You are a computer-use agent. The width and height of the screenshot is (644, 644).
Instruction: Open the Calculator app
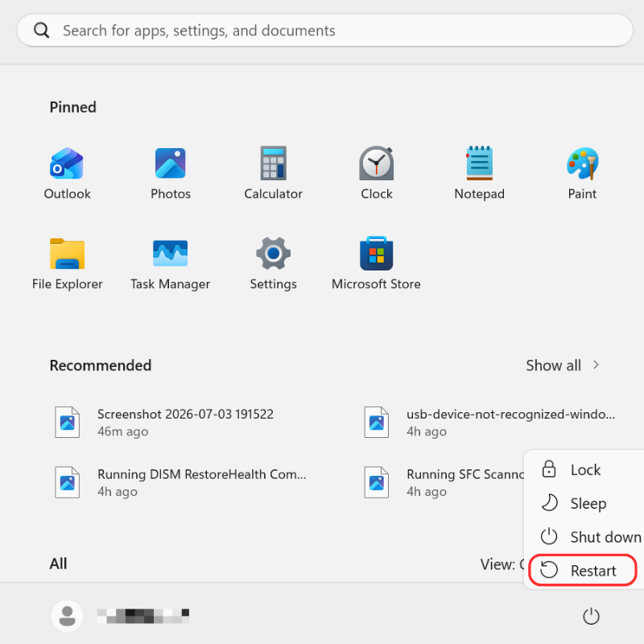coord(273,173)
